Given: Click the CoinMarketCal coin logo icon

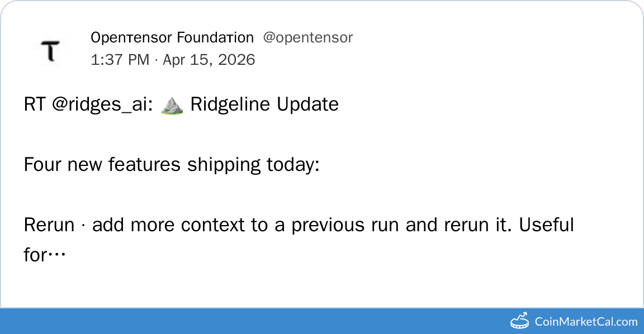Looking at the screenshot, I should click(x=520, y=321).
